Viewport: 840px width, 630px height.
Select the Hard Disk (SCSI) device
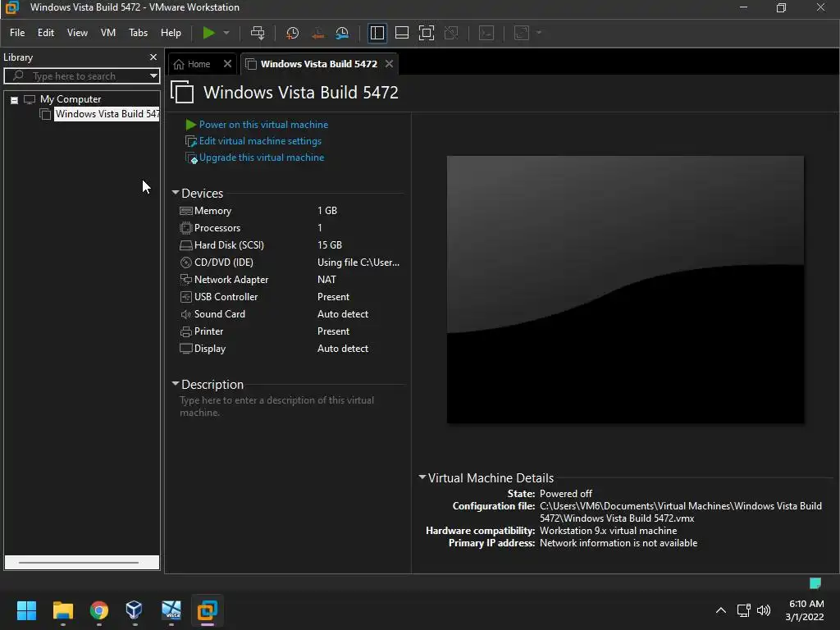(x=290, y=244)
